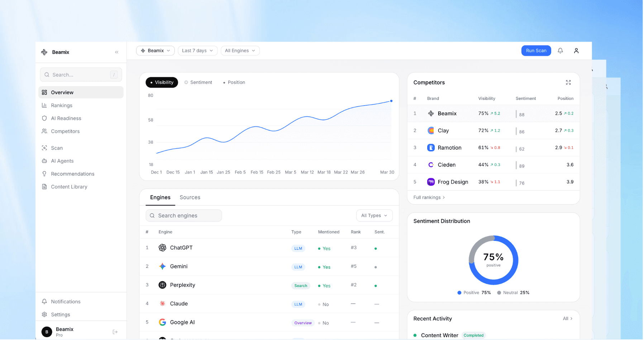
Task: Expand the Competitors panel to fullscreen
Action: coord(569,83)
